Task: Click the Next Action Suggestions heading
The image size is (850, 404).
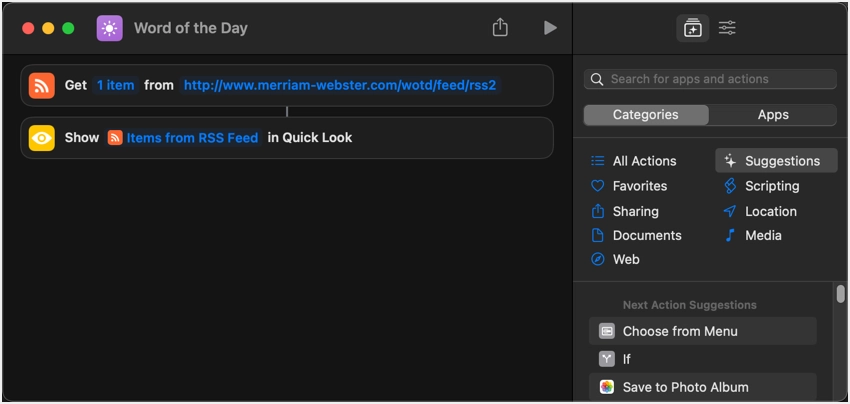Action: (690, 305)
